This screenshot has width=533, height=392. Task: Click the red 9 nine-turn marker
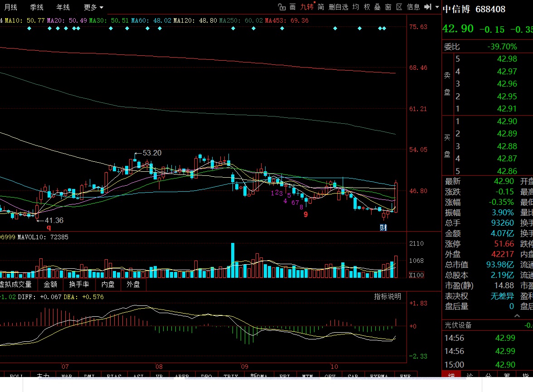pos(305,214)
